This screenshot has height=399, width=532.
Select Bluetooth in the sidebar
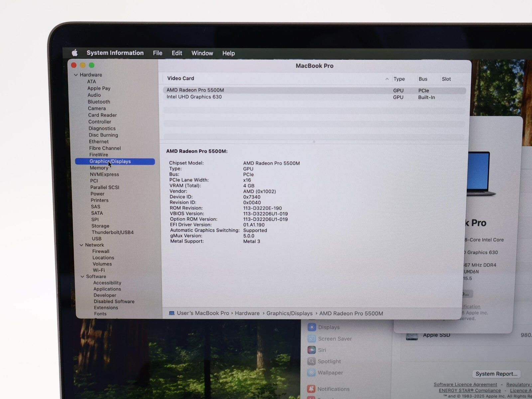coord(99,102)
